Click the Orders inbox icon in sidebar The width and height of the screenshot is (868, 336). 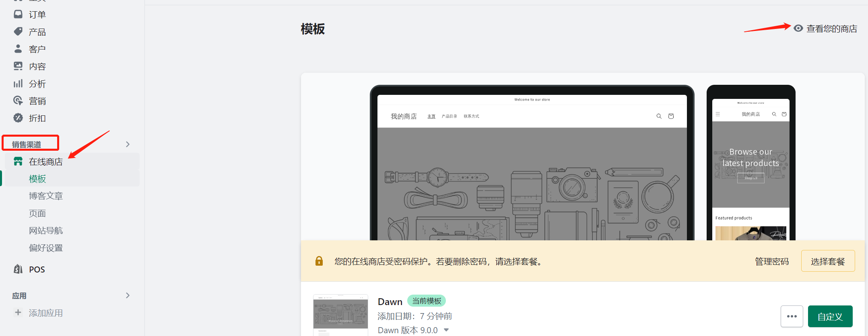tap(18, 14)
